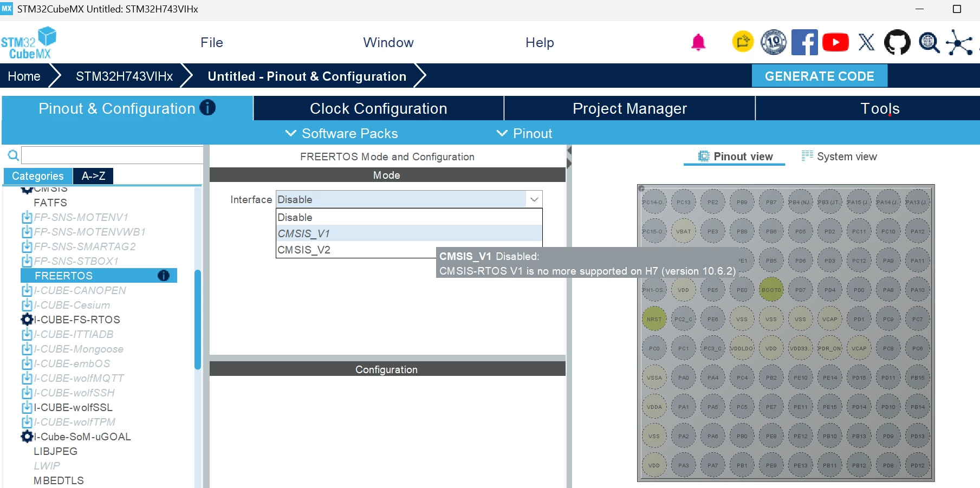Click the peripheral search input field
Viewport: 980px width, 488px height.
[x=112, y=155]
